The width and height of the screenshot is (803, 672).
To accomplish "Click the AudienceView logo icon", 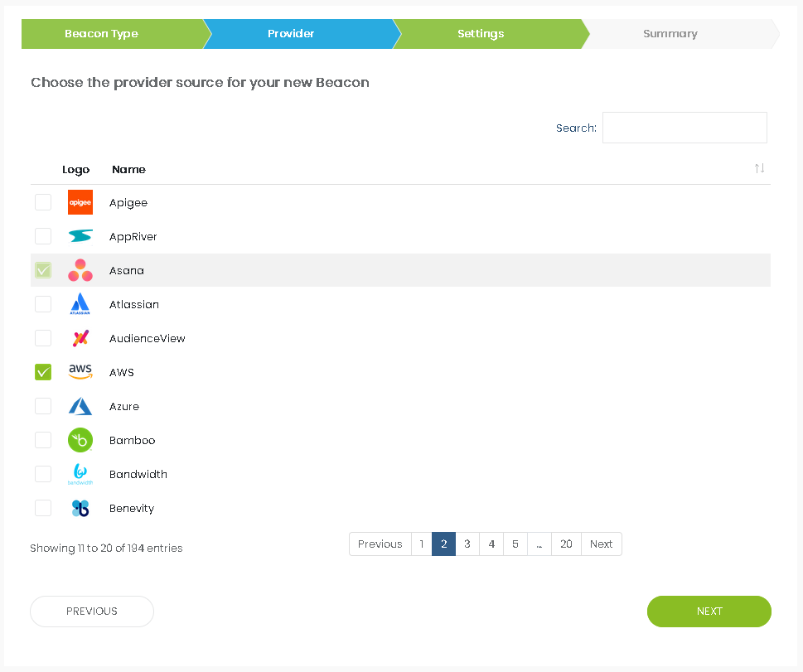I will (x=80, y=338).
